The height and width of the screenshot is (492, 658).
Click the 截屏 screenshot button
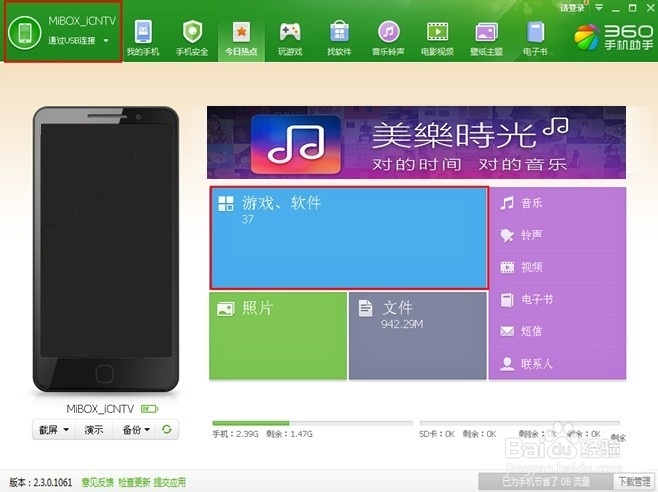(49, 430)
